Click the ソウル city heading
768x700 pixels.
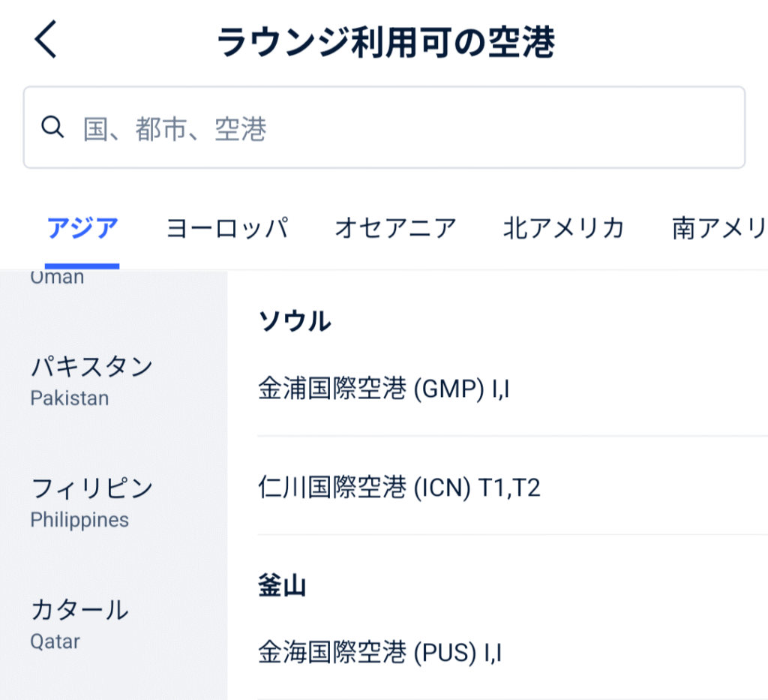tap(295, 321)
